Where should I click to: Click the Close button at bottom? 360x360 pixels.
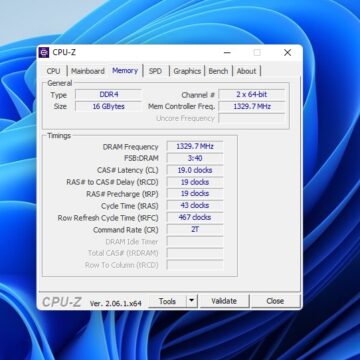coord(275,301)
